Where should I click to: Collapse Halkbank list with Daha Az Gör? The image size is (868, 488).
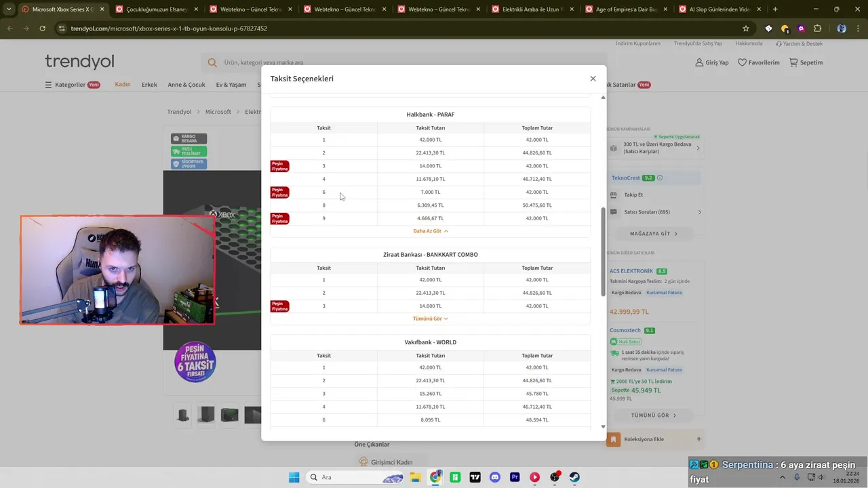tap(431, 231)
